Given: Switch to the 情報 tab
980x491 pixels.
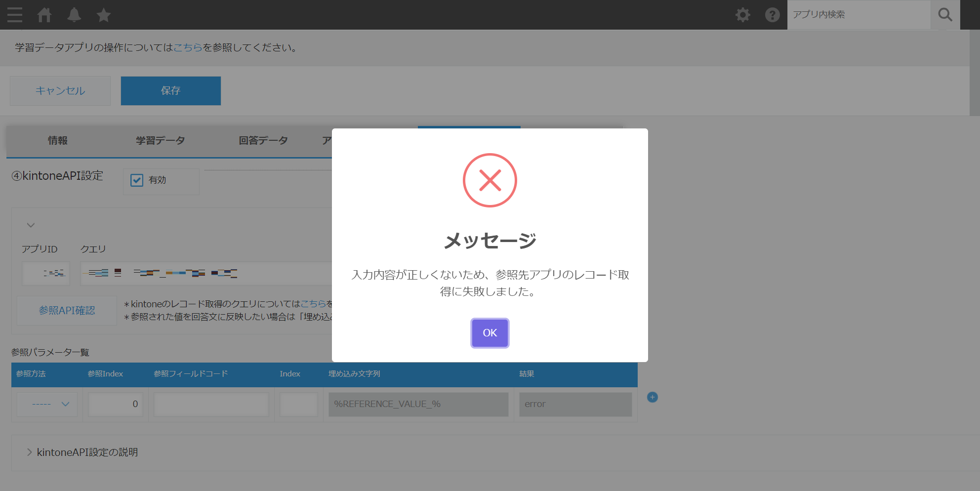Looking at the screenshot, I should click(57, 141).
